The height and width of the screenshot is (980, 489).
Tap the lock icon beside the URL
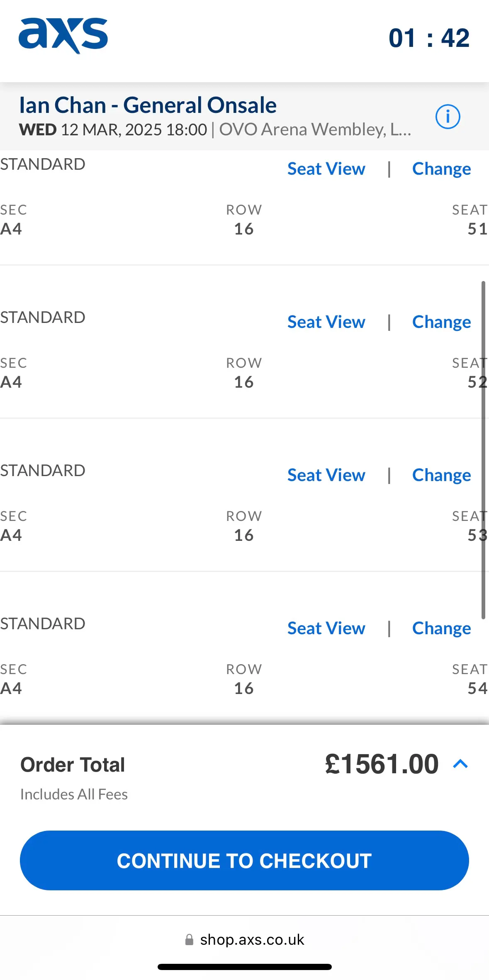[189, 940]
